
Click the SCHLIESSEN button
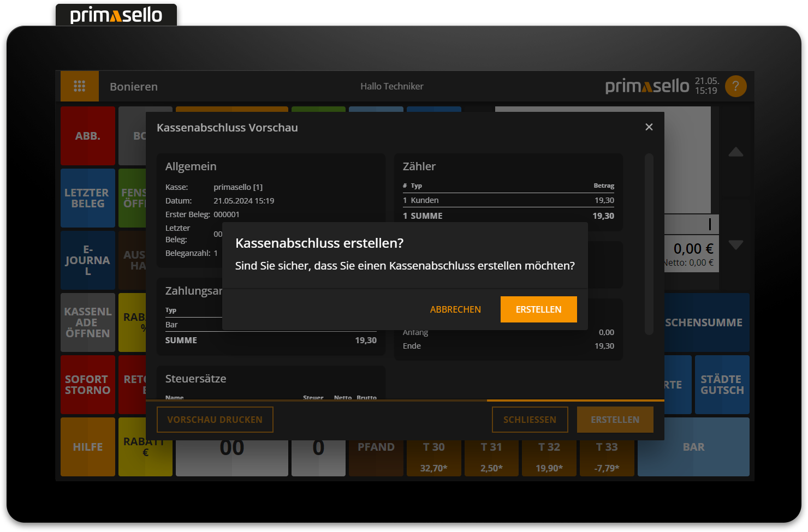[x=530, y=420]
